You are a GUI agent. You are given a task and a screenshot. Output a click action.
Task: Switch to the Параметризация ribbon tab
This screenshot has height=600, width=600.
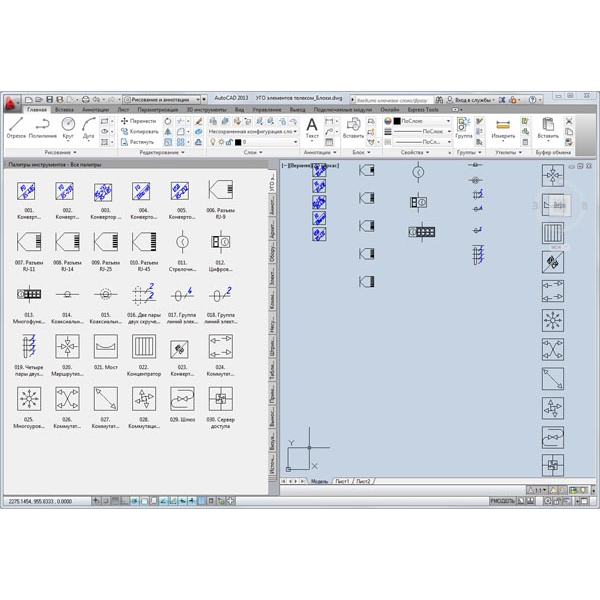158,109
